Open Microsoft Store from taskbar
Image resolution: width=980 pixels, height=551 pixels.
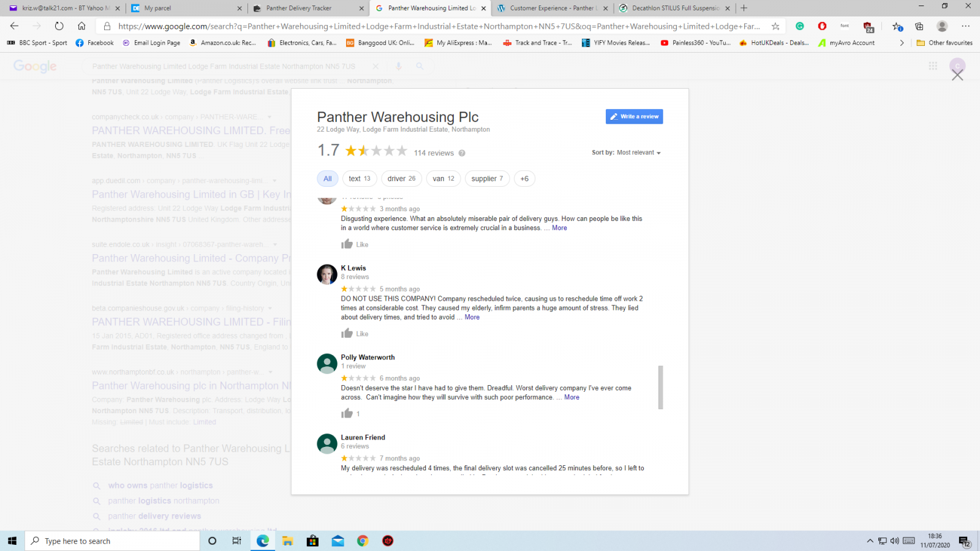click(312, 541)
